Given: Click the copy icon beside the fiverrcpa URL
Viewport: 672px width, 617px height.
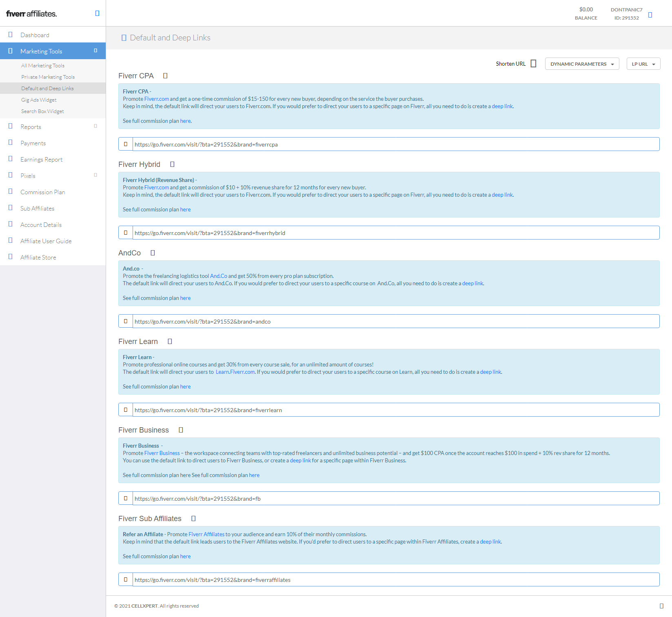Looking at the screenshot, I should (x=126, y=144).
